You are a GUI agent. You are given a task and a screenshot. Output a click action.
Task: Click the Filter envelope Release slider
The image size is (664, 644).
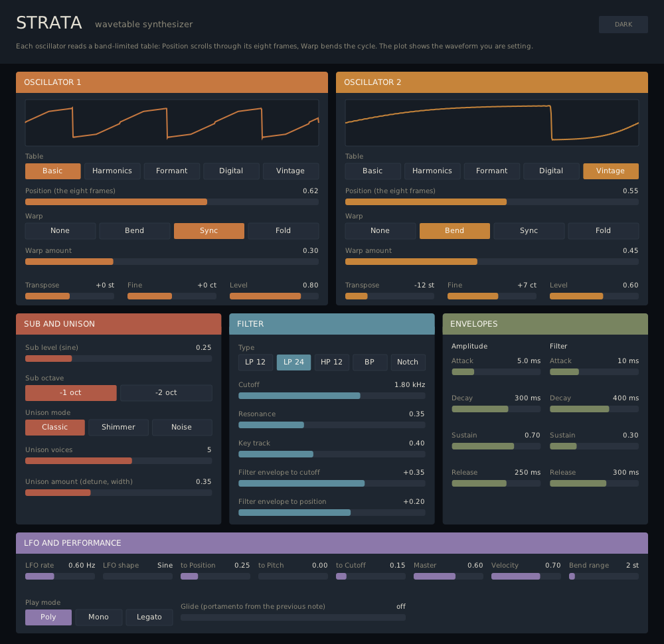point(594,483)
